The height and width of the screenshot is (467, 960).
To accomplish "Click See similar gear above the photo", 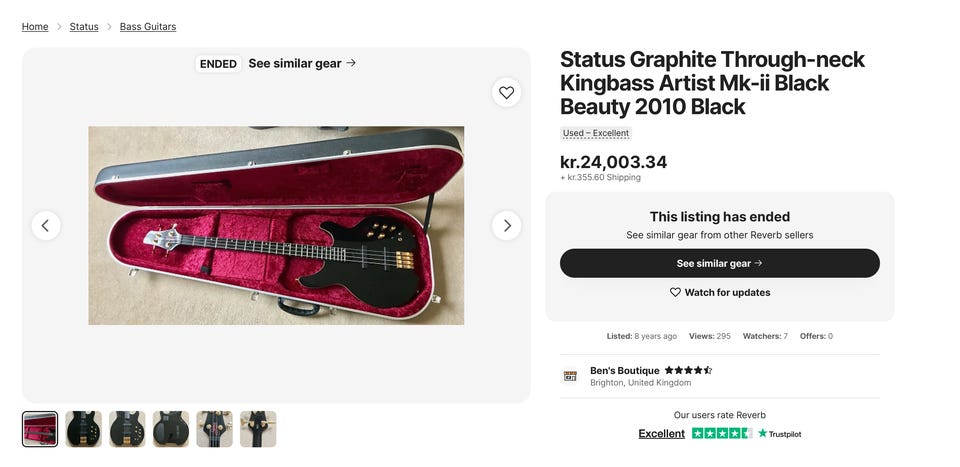I will [x=302, y=63].
